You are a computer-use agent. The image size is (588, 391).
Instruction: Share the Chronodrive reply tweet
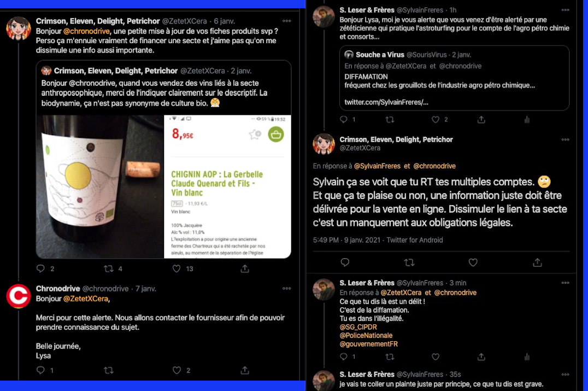244,370
